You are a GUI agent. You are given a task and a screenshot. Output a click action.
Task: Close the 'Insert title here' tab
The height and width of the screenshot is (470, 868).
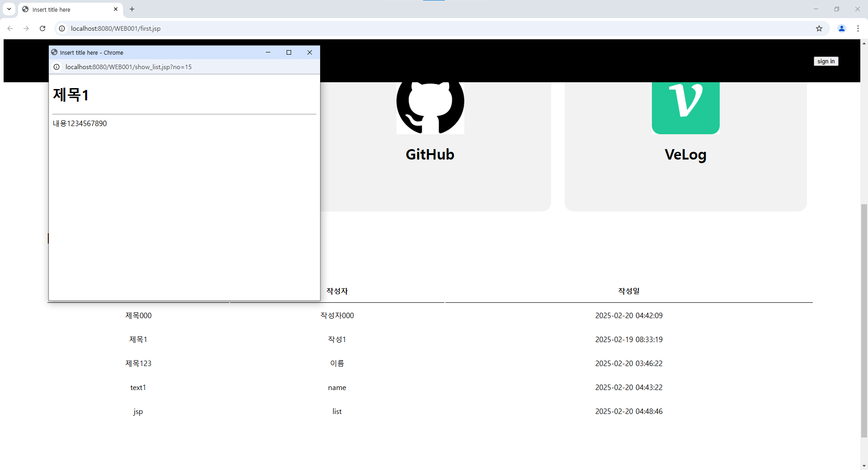pos(116,9)
